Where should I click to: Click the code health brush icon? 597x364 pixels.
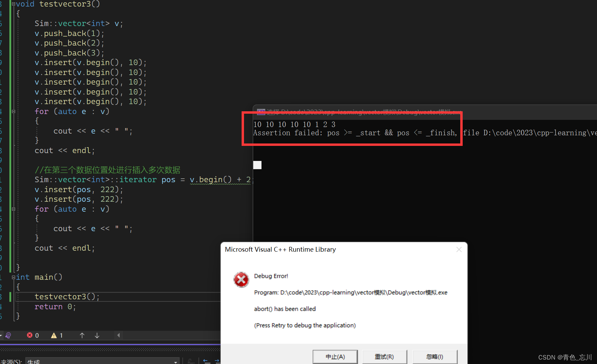tap(8, 335)
